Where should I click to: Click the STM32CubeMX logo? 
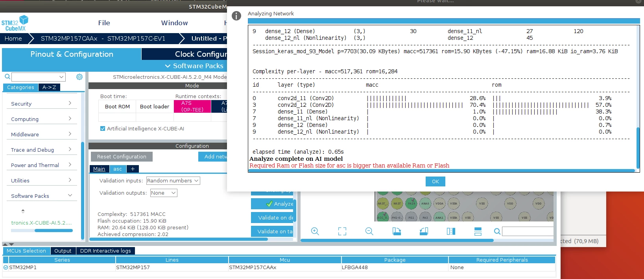(x=15, y=23)
